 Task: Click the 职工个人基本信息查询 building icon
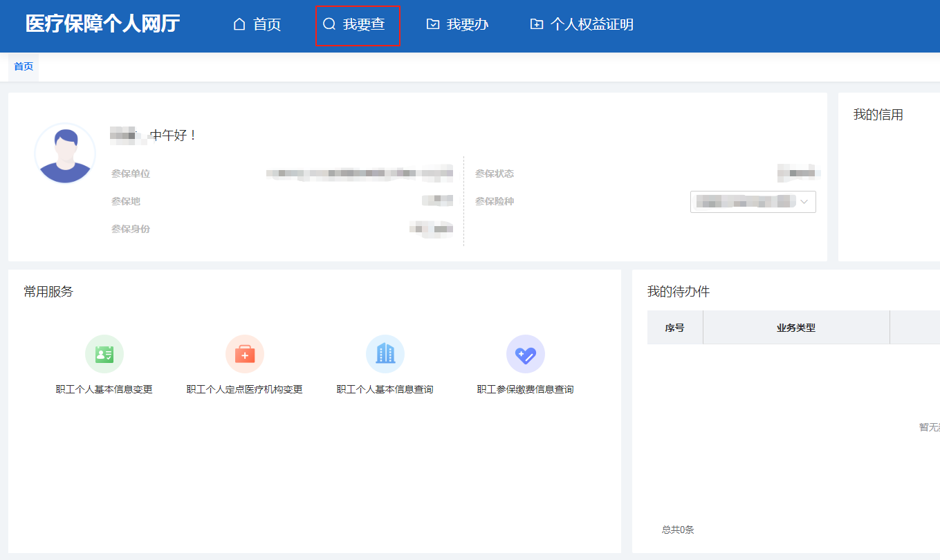coord(385,353)
